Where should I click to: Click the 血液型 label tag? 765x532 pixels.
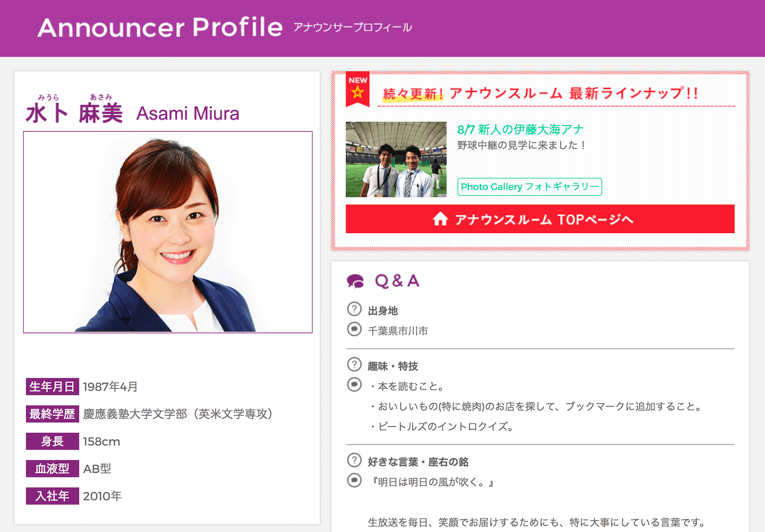point(52,469)
